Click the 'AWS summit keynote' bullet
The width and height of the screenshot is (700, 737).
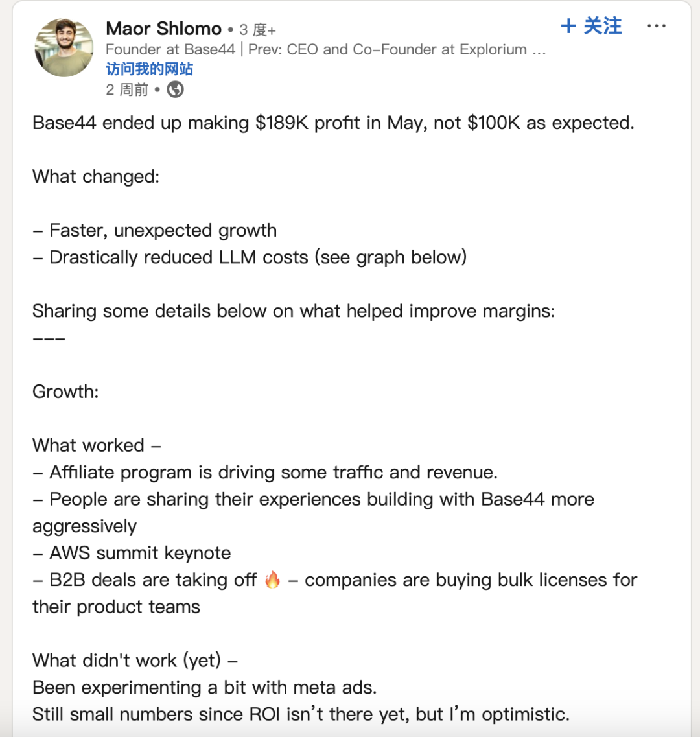click(132, 553)
